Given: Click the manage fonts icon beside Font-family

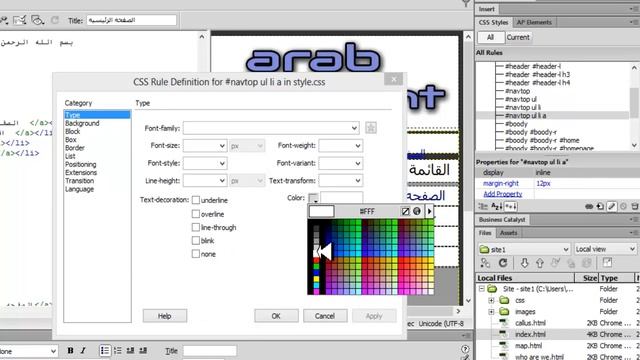Looking at the screenshot, I should 371,128.
